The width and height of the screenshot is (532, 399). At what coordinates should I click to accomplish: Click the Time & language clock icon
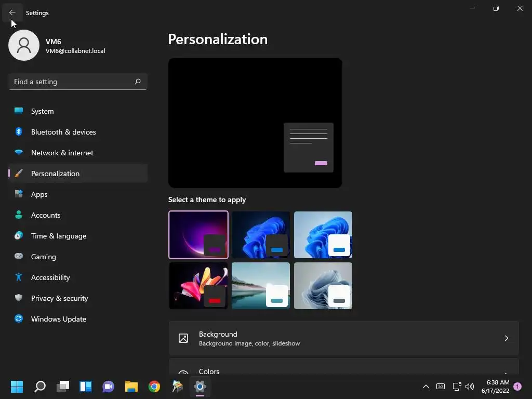click(x=19, y=235)
